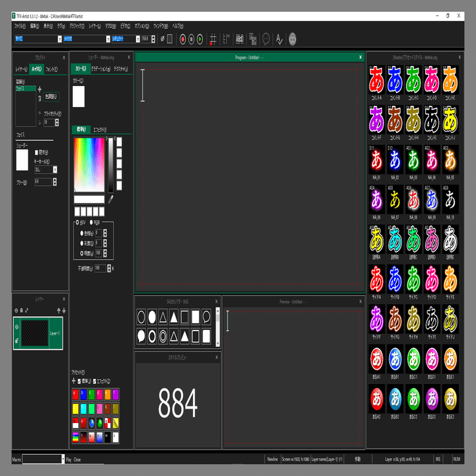Viewport: 476px width, 476px height.
Task: Select the double ring concentric circle SVG
Action: click(x=163, y=337)
